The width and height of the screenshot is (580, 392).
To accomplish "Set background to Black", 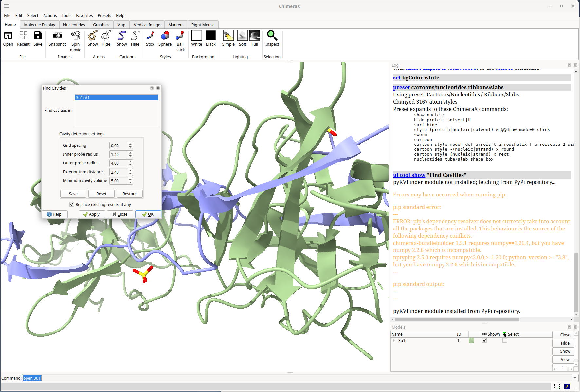I will coord(211,35).
